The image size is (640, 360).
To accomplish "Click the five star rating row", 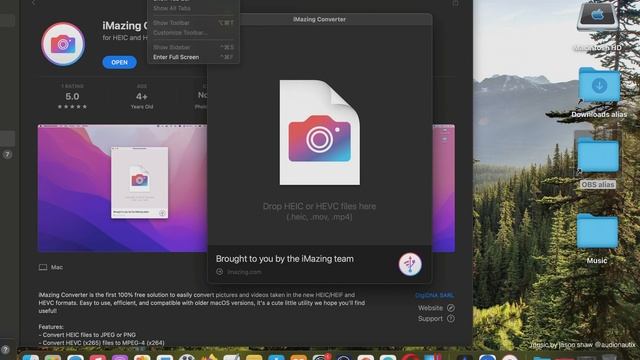I will (72, 107).
